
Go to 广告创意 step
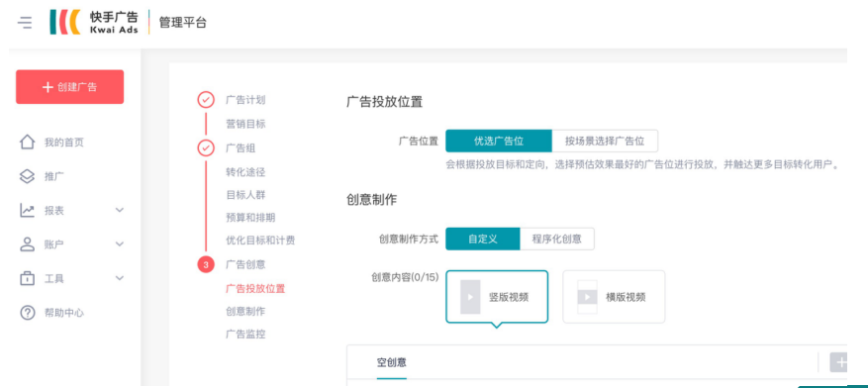pyautogui.click(x=245, y=264)
